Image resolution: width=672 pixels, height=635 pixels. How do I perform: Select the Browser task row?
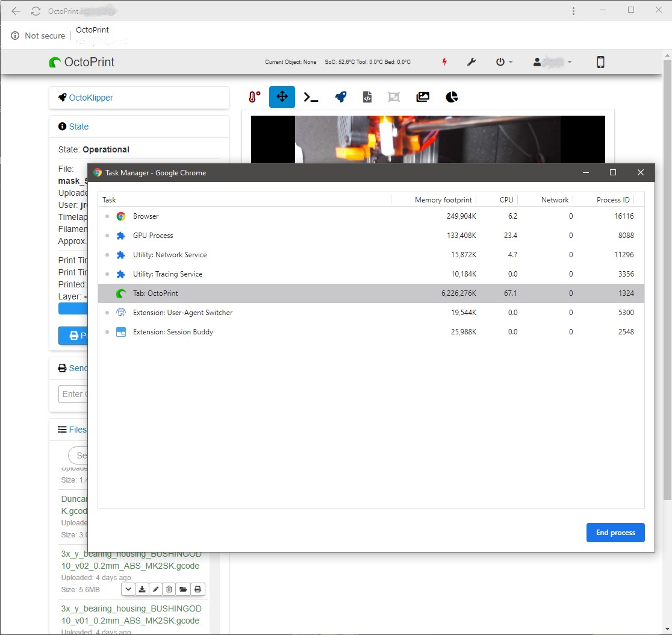[x=371, y=216]
